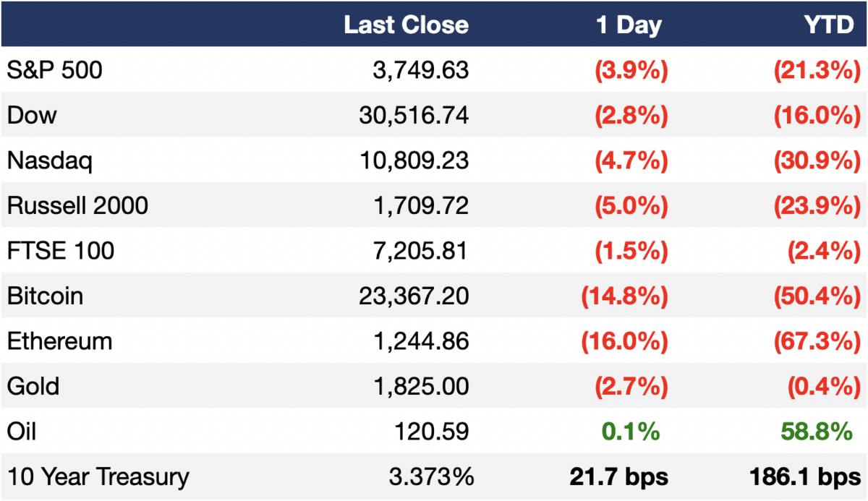Click the 21.7 bps daily change
The height and width of the screenshot is (501, 868).
click(x=618, y=477)
